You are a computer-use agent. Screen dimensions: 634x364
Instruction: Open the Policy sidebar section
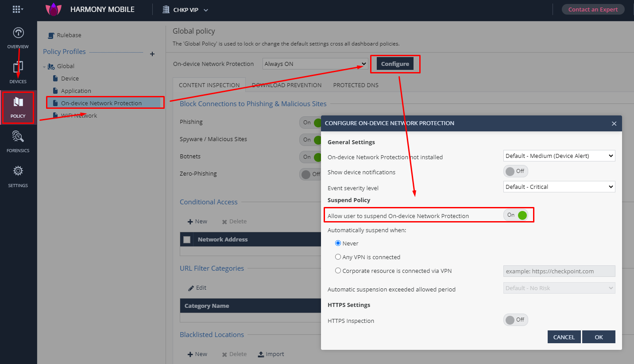(x=18, y=107)
